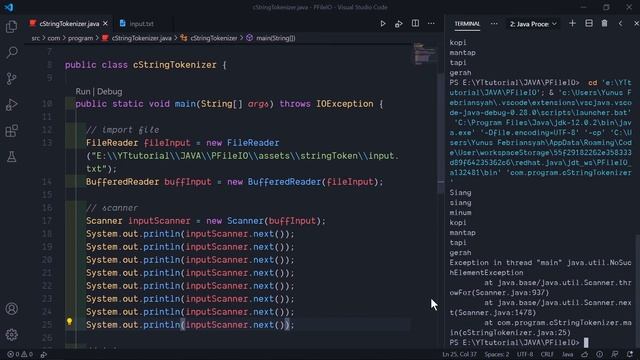Select the TERMINAL panel tab
Screen dimensions: 640x360
(x=467, y=24)
